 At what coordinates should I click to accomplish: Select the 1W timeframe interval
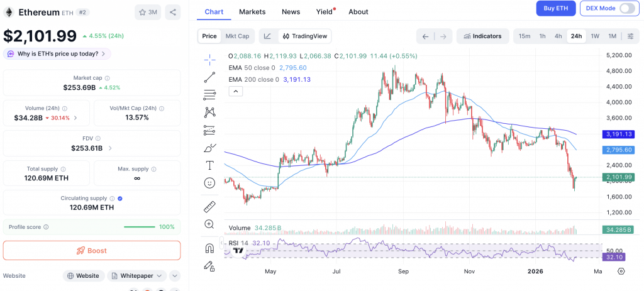(595, 36)
